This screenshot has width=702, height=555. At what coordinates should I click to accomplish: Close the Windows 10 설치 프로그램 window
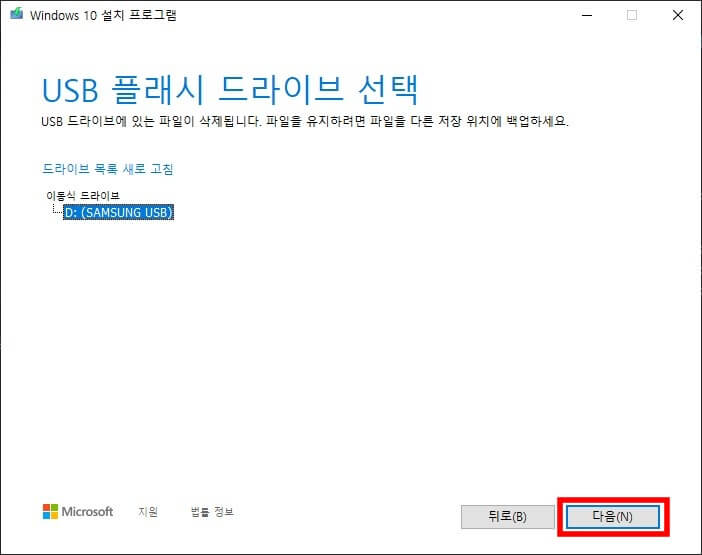[x=678, y=15]
